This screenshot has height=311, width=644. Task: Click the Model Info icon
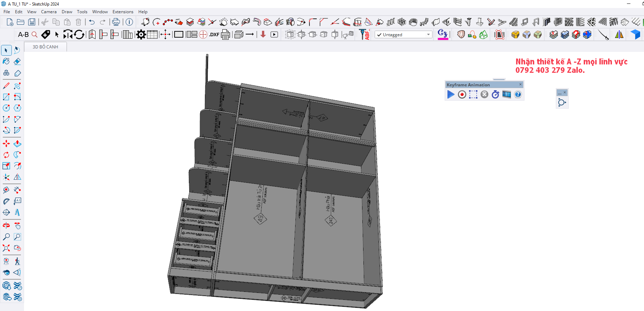tap(129, 22)
